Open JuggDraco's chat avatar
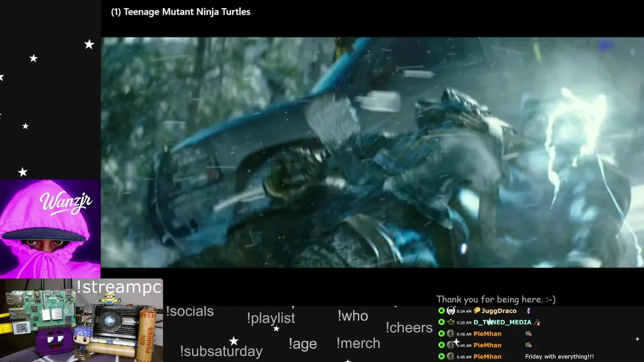 (451, 311)
